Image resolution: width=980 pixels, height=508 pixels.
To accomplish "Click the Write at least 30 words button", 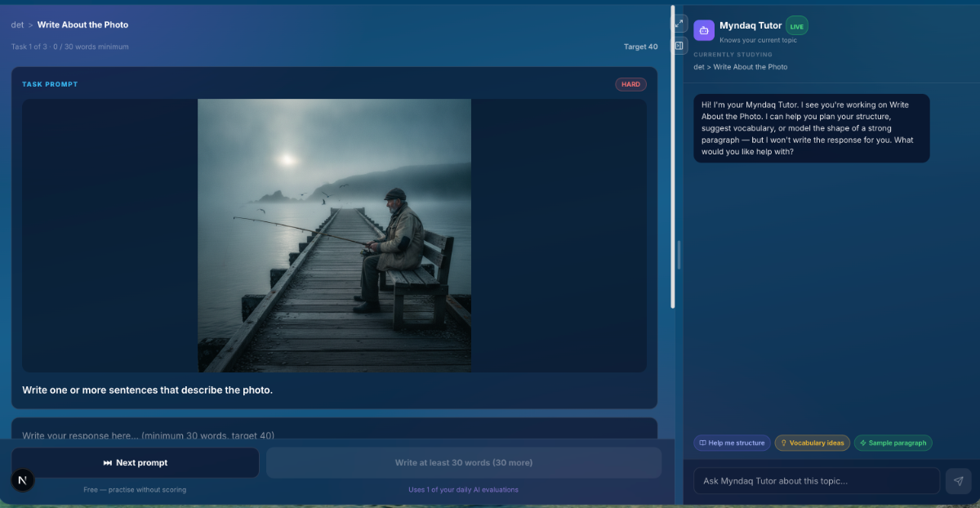I will coord(464,462).
